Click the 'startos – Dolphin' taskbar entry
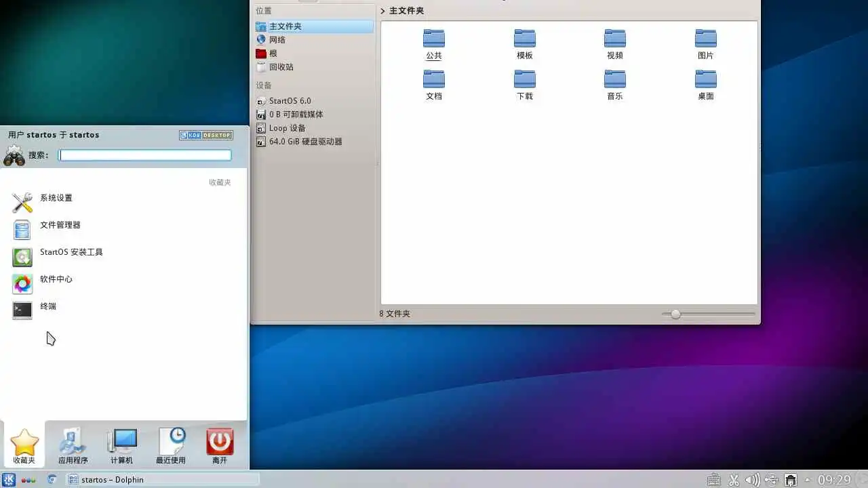 click(x=163, y=480)
